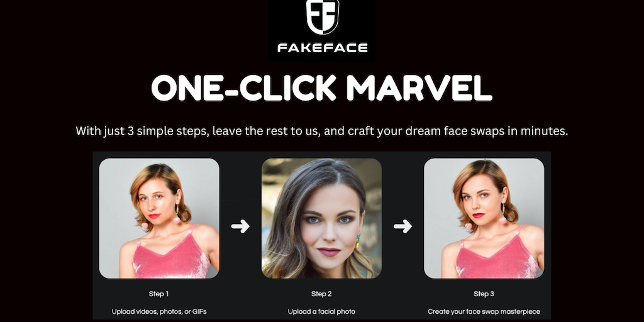Select the Step 3 label

pyautogui.click(x=484, y=294)
